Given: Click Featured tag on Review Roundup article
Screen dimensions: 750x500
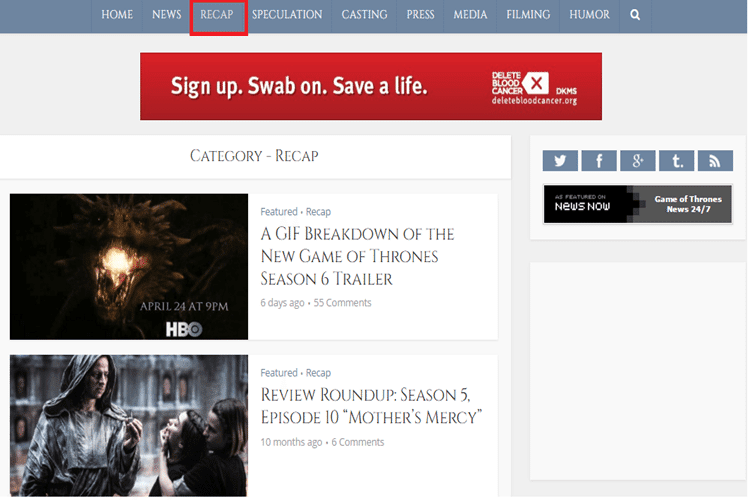Looking at the screenshot, I should tap(279, 373).
